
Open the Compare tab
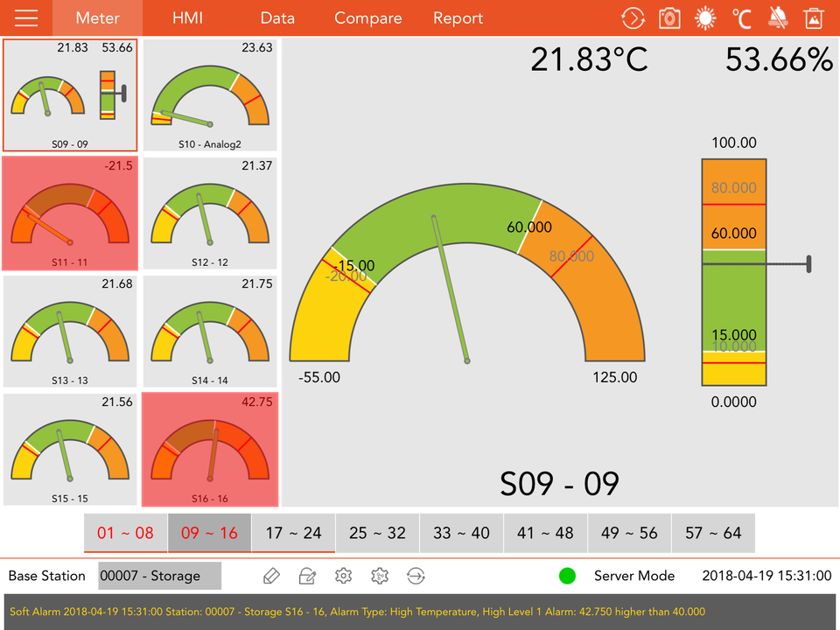[x=368, y=18]
